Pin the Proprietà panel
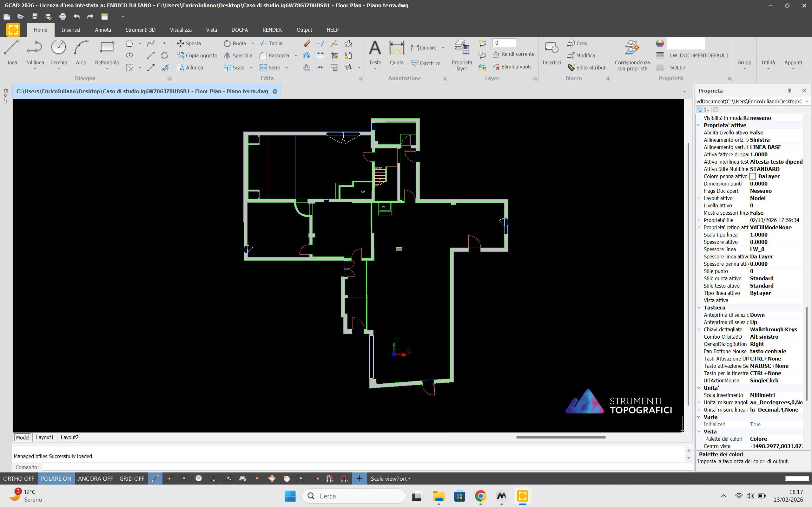 point(789,91)
